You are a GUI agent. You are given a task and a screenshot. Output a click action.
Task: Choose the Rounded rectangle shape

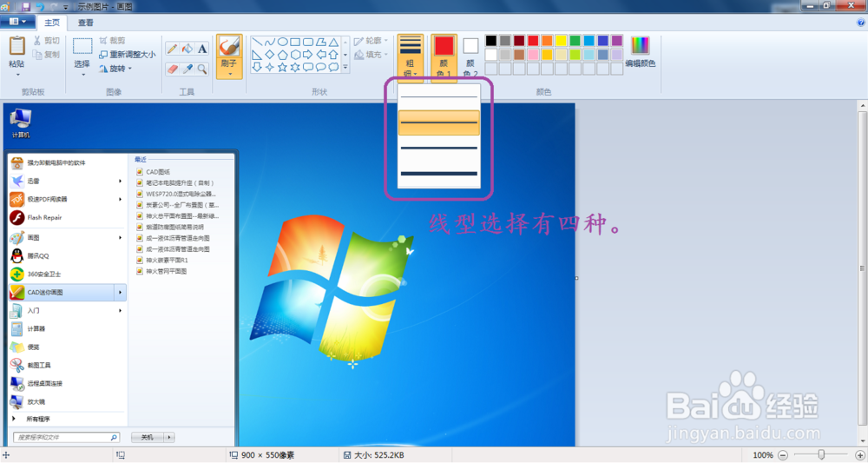click(308, 42)
